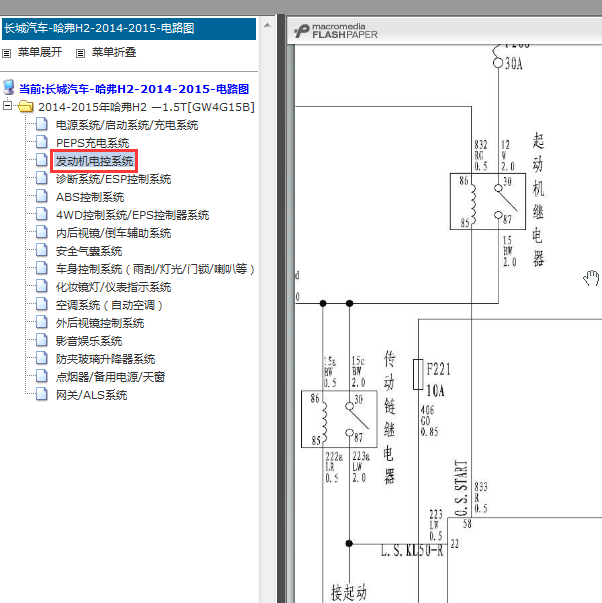The image size is (602, 603).
Task: Open ABS控制系统 diagram
Action: 90,197
